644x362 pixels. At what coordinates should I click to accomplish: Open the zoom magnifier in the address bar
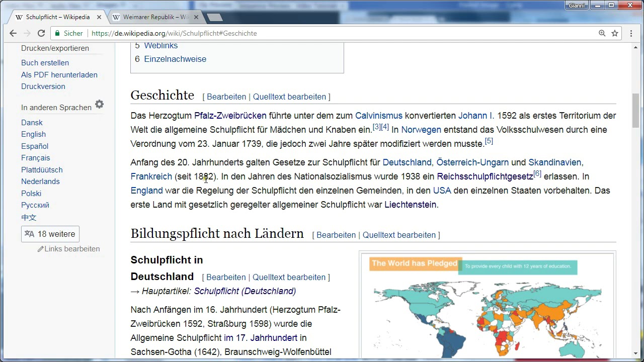click(x=602, y=33)
